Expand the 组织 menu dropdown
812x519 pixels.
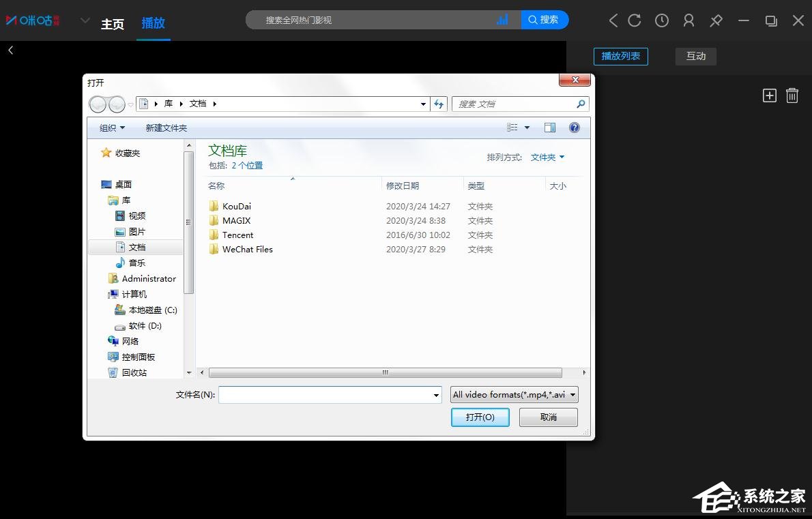[112, 128]
